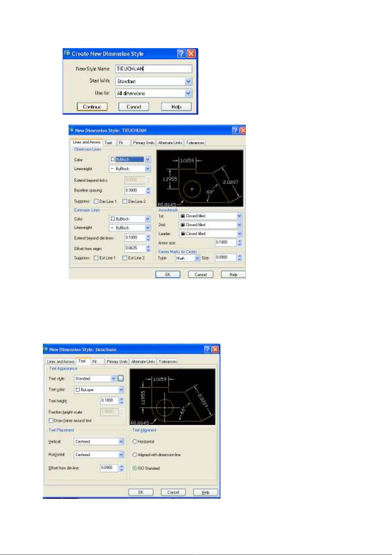Image resolution: width=392 pixels, height=555 pixels.
Task: Switch to Tolerances tab in the Text settings dialog
Action: (168, 362)
